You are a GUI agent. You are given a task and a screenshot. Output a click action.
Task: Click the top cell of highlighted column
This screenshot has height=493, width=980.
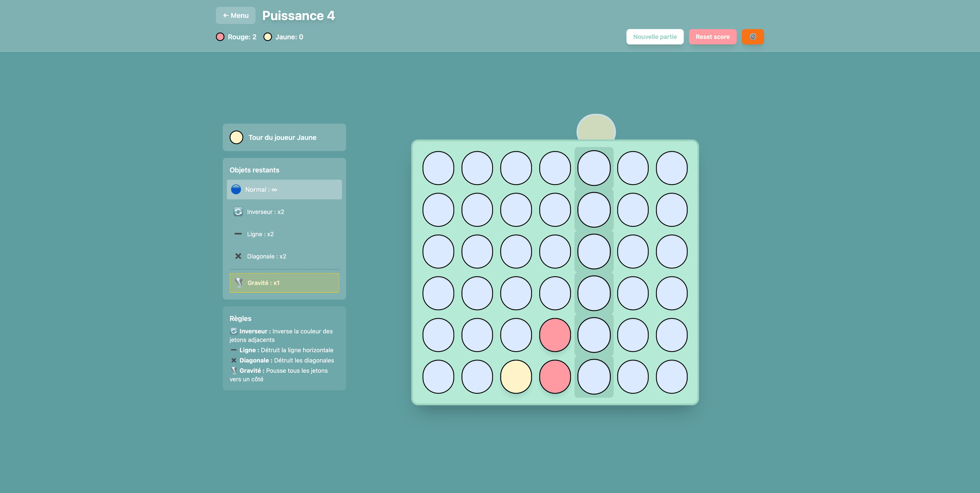(x=594, y=168)
